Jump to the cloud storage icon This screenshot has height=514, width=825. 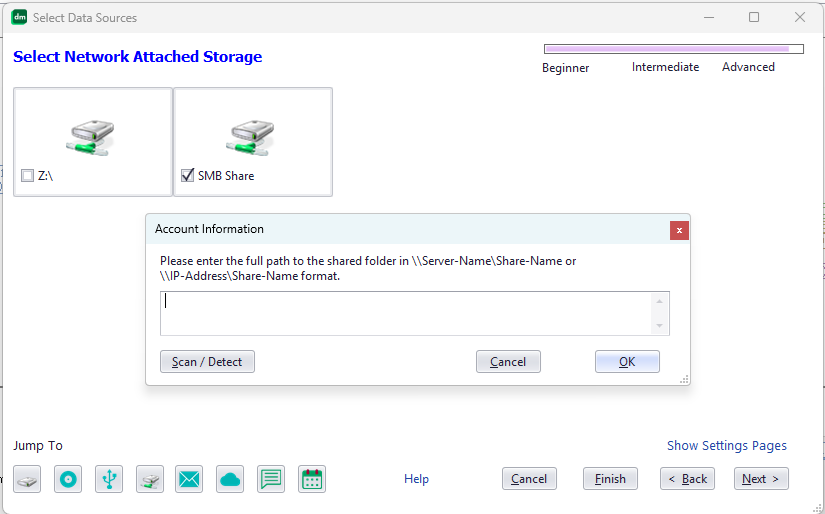(x=230, y=479)
